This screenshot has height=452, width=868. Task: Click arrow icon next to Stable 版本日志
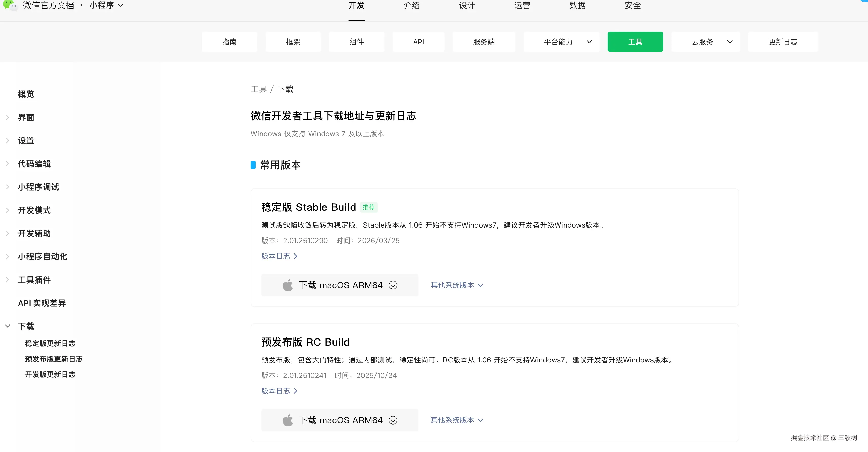tap(296, 256)
